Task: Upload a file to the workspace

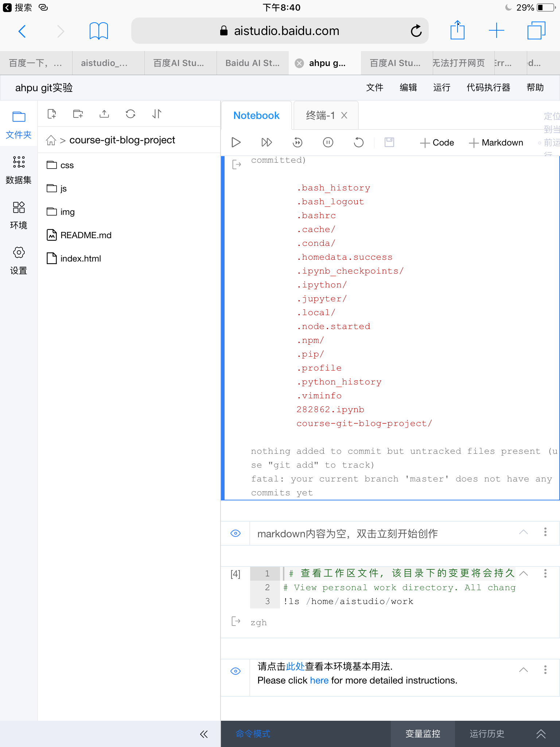Action: pos(104,114)
